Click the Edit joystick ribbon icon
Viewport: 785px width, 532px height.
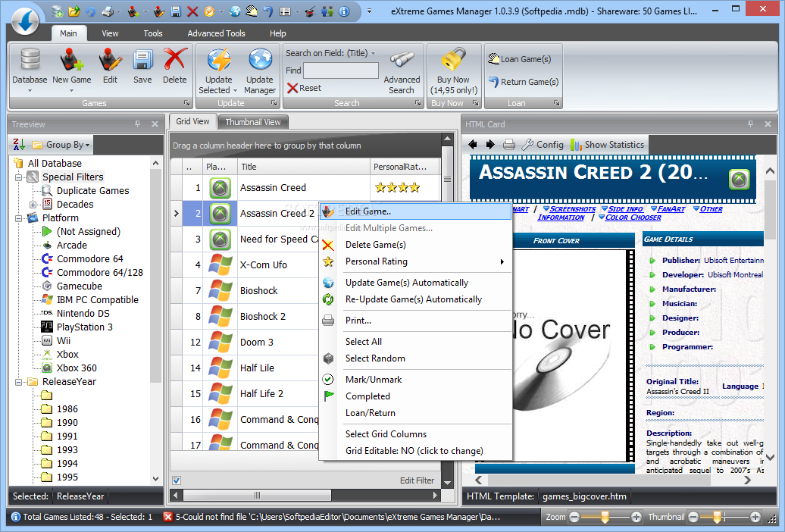[110, 59]
